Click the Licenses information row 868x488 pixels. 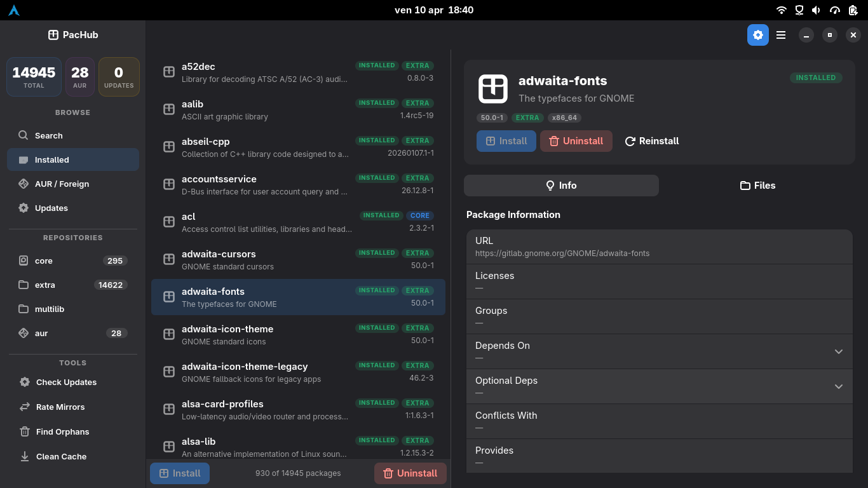click(x=660, y=281)
